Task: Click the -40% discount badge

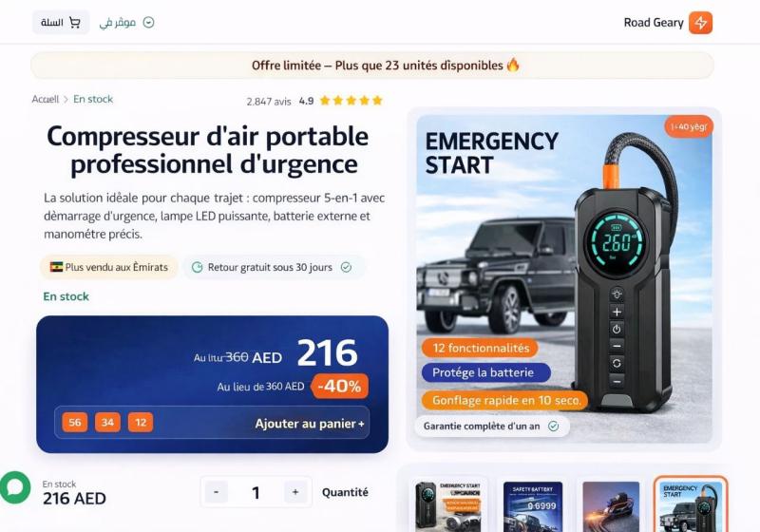Action: [340, 386]
